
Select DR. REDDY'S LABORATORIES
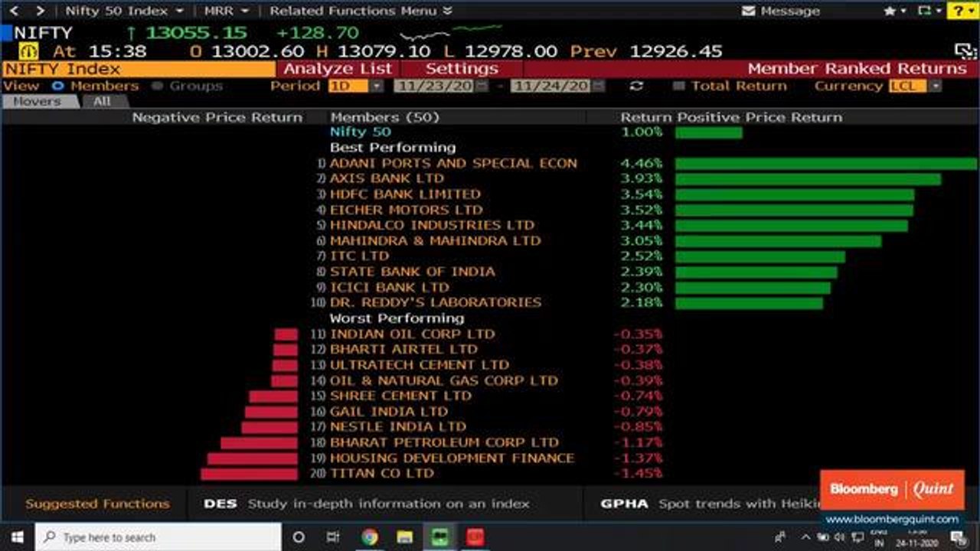point(435,302)
